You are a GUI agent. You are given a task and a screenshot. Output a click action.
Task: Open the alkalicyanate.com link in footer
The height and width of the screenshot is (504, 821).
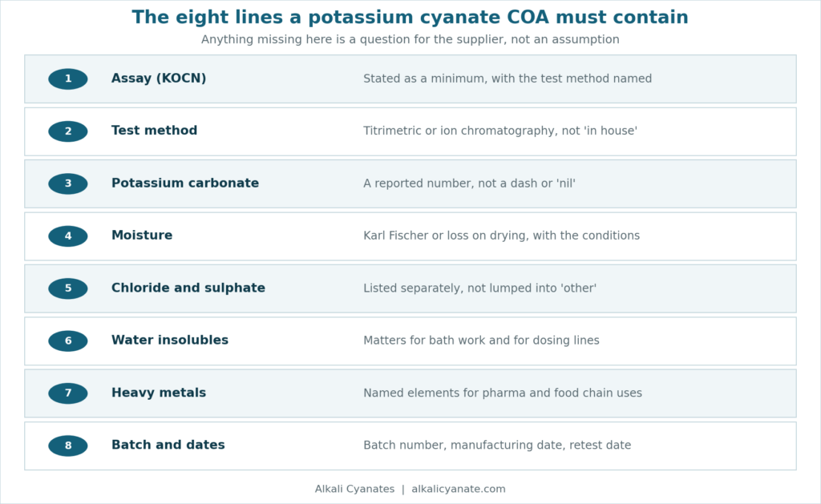(x=459, y=489)
